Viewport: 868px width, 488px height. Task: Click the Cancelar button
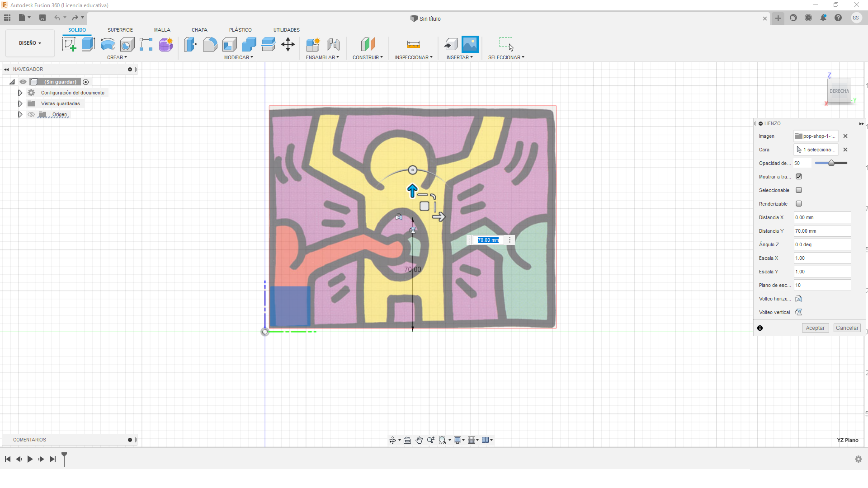pos(847,328)
